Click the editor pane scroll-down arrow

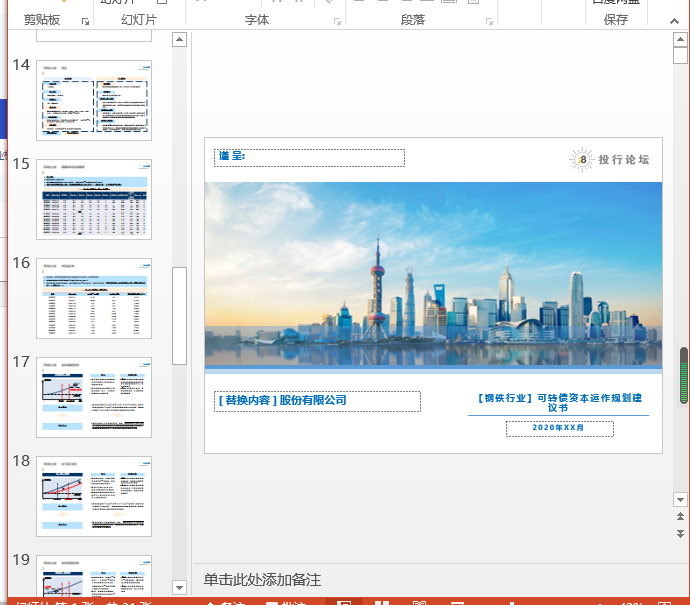[680, 498]
